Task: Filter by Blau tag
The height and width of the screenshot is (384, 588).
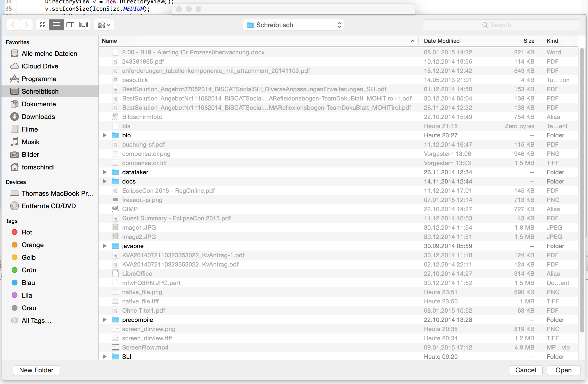Action: click(x=49, y=283)
